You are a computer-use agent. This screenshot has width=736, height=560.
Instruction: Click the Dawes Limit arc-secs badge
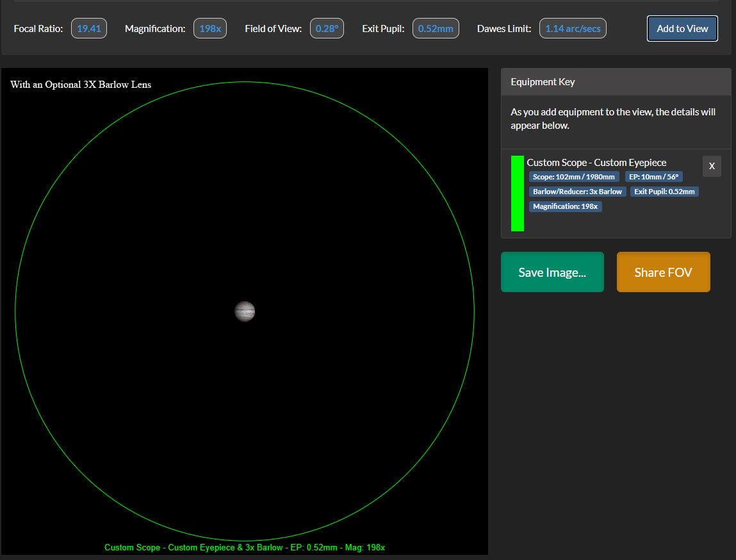coord(573,28)
